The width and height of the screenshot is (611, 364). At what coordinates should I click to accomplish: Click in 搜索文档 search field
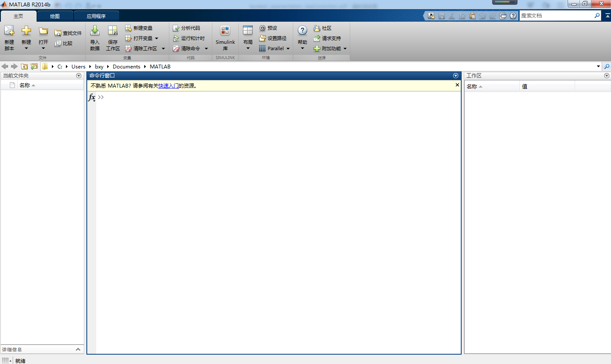click(556, 16)
